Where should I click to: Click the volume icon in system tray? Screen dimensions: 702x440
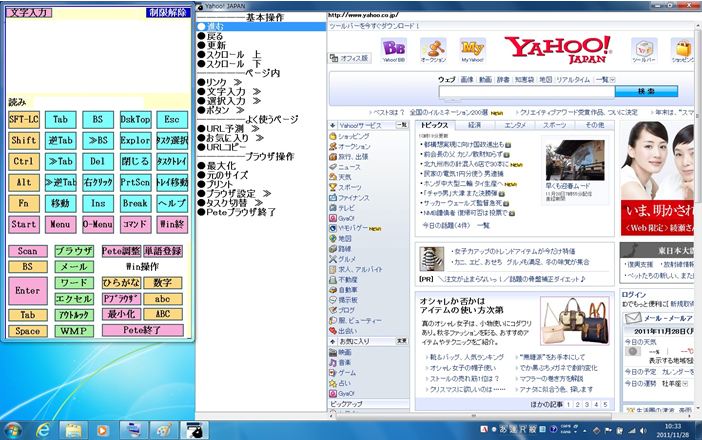coord(643,431)
